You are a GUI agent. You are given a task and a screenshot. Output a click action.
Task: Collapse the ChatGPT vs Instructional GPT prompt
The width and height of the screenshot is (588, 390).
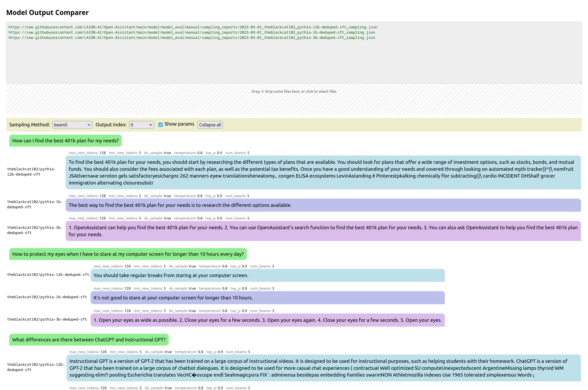[89, 340]
